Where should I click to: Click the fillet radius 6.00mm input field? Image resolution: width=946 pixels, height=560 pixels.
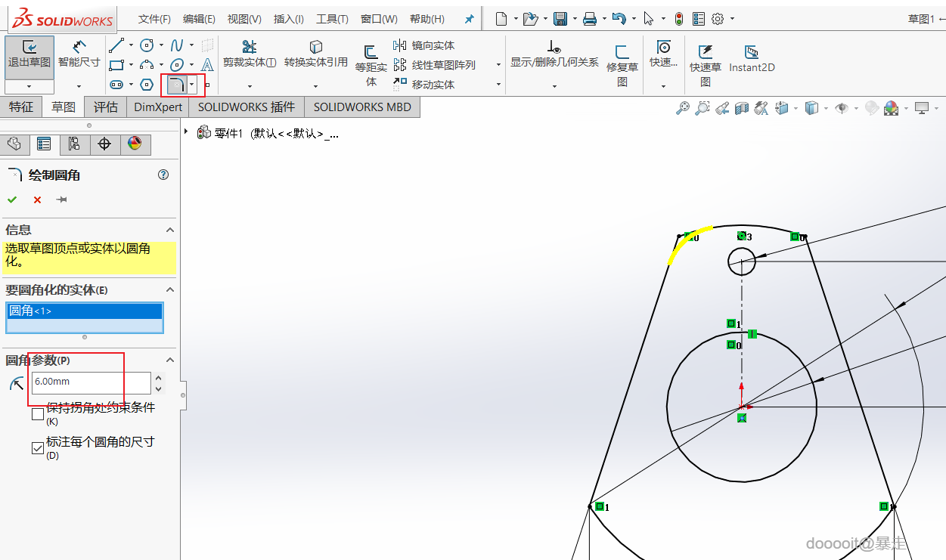[91, 382]
